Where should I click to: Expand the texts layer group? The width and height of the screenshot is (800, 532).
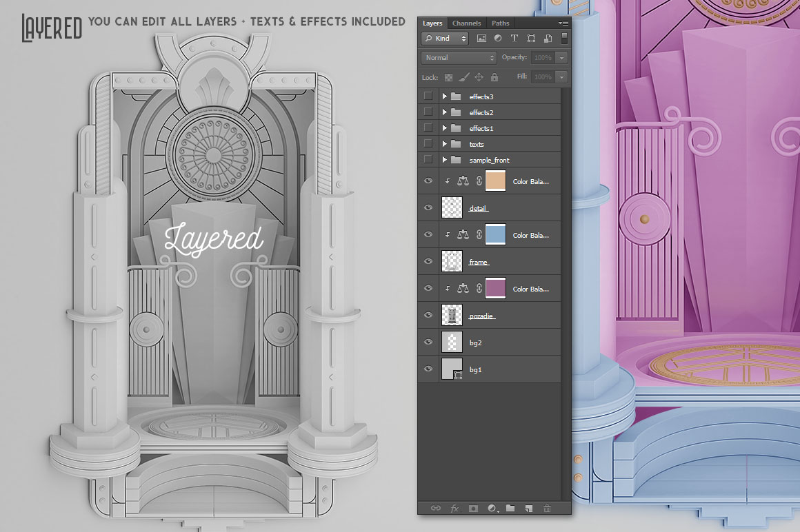(445, 144)
